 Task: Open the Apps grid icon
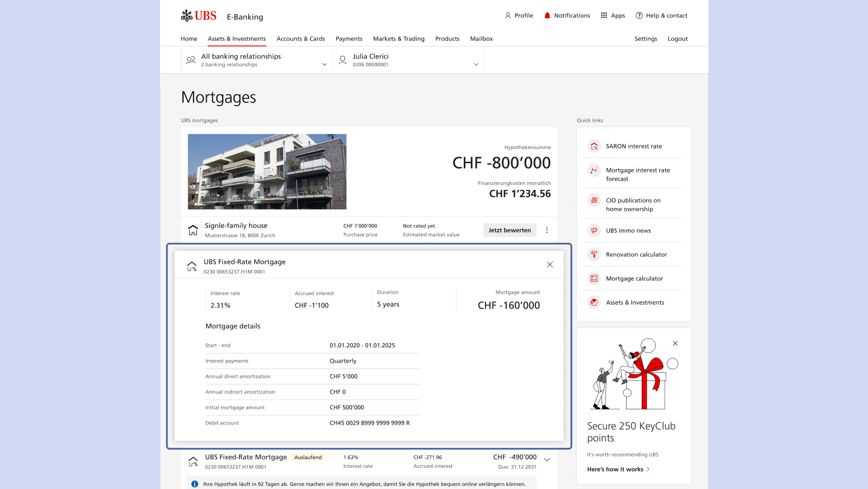pyautogui.click(x=604, y=16)
